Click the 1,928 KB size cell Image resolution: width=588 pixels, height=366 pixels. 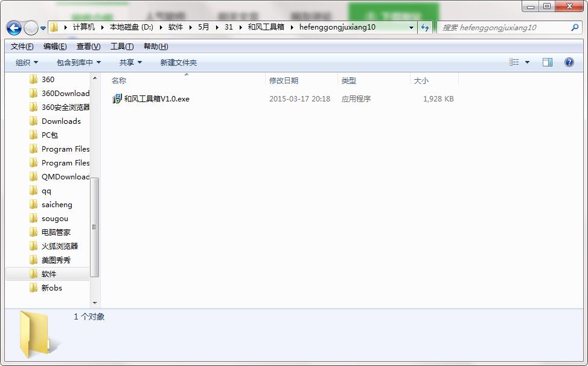(438, 99)
